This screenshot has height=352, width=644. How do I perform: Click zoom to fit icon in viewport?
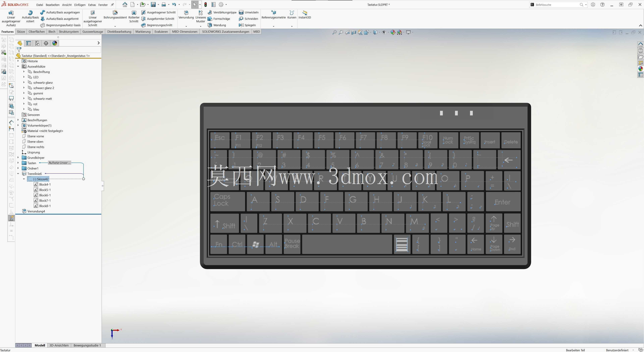334,32
